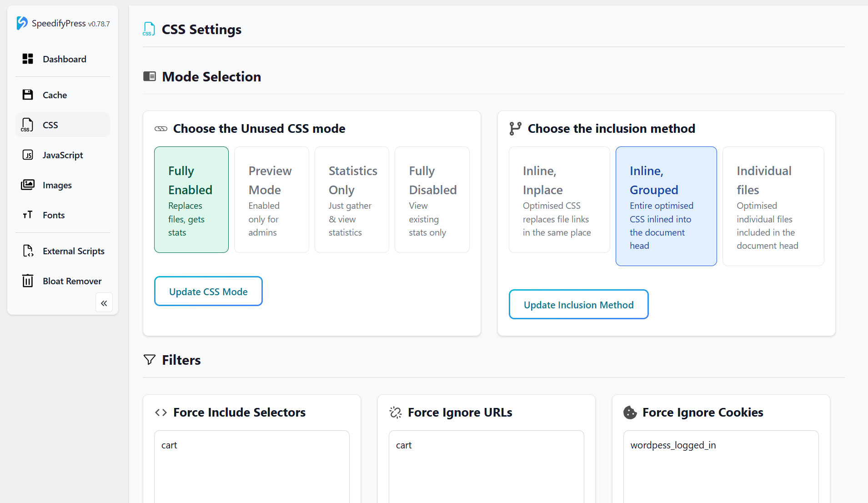Click the Images gallery icon
The image size is (868, 503).
(28, 185)
